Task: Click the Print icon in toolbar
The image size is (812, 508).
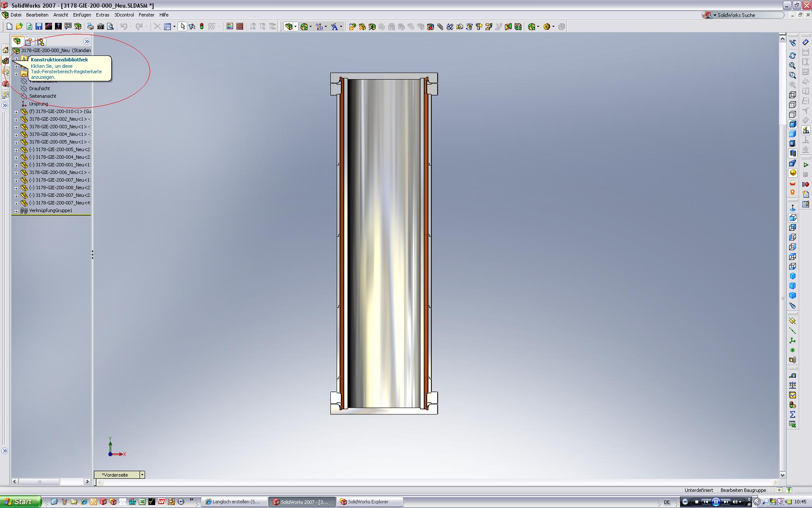Action: pos(91,27)
